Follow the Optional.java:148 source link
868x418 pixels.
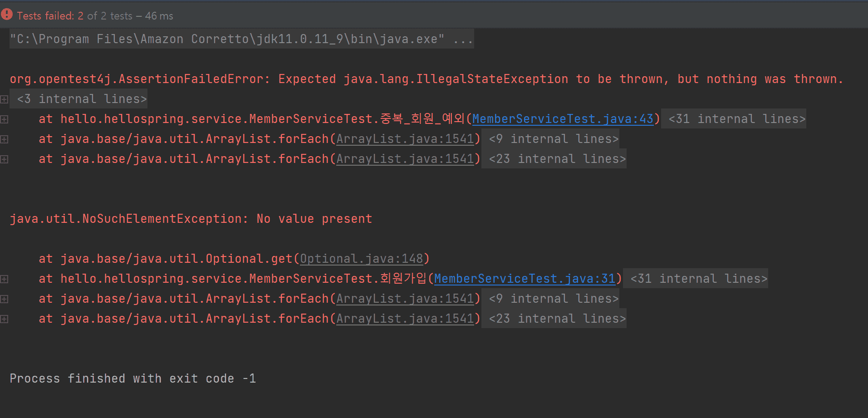pyautogui.click(x=361, y=259)
